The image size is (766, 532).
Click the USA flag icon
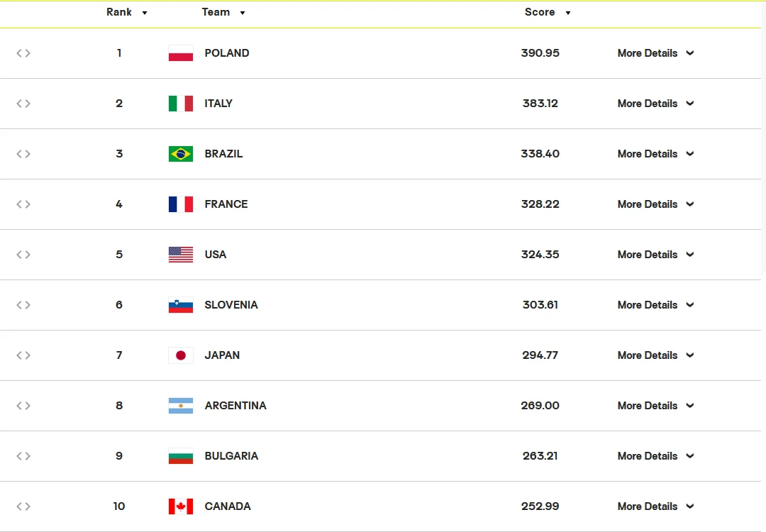pyautogui.click(x=181, y=255)
